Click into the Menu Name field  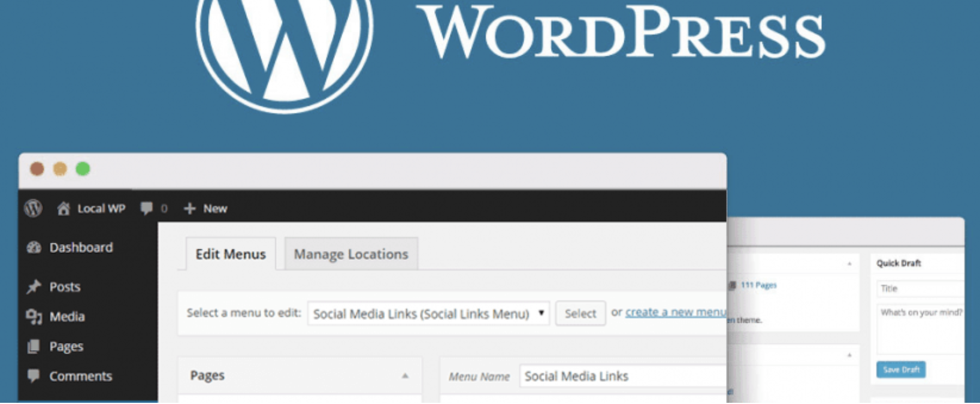tap(623, 376)
